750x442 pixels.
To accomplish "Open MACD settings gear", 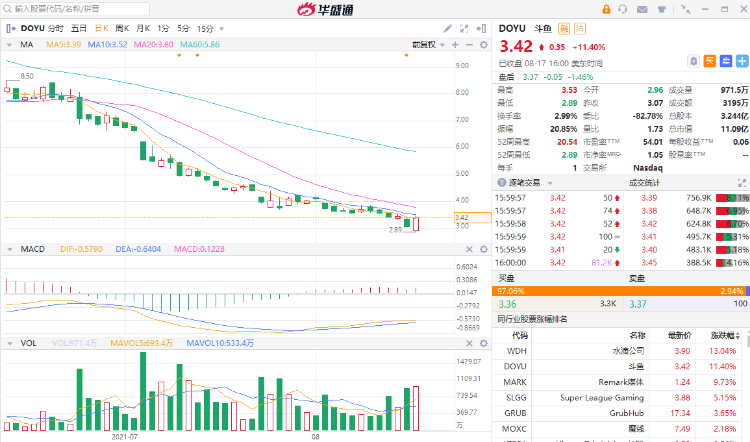I will click(x=484, y=249).
